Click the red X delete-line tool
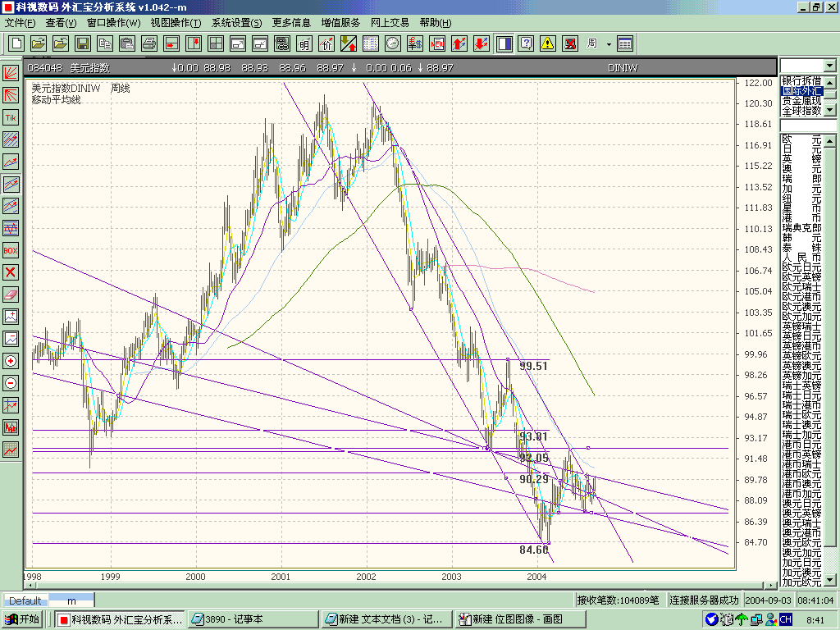 (11, 272)
